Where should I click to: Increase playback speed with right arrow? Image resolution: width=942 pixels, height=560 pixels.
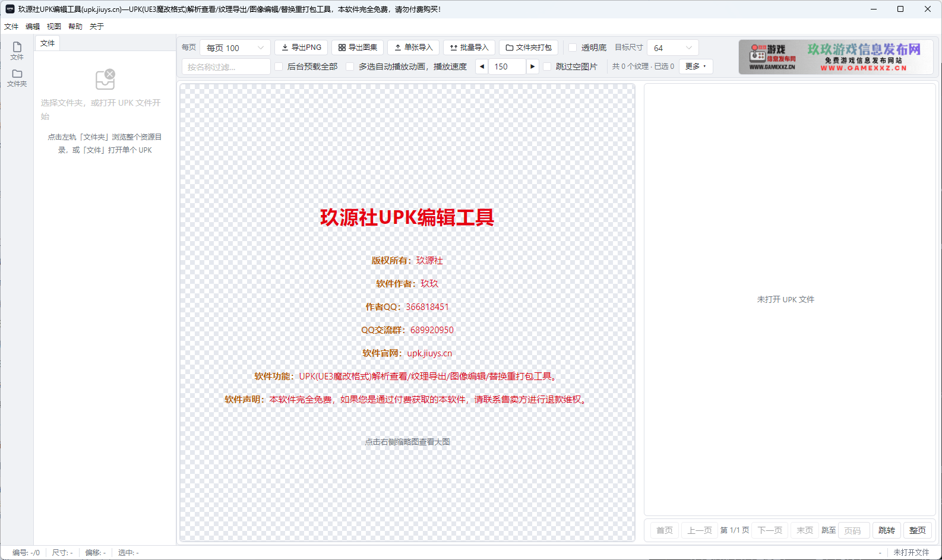[532, 67]
